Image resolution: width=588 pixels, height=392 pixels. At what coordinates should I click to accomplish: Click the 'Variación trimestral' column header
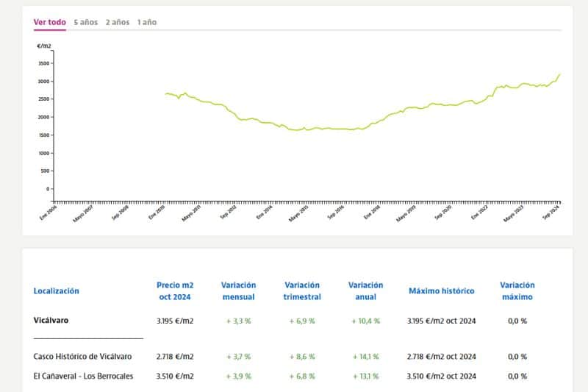tap(302, 291)
